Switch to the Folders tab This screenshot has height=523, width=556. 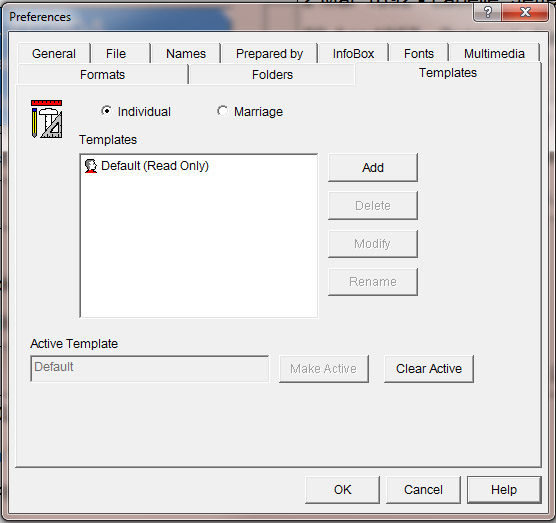point(272,74)
